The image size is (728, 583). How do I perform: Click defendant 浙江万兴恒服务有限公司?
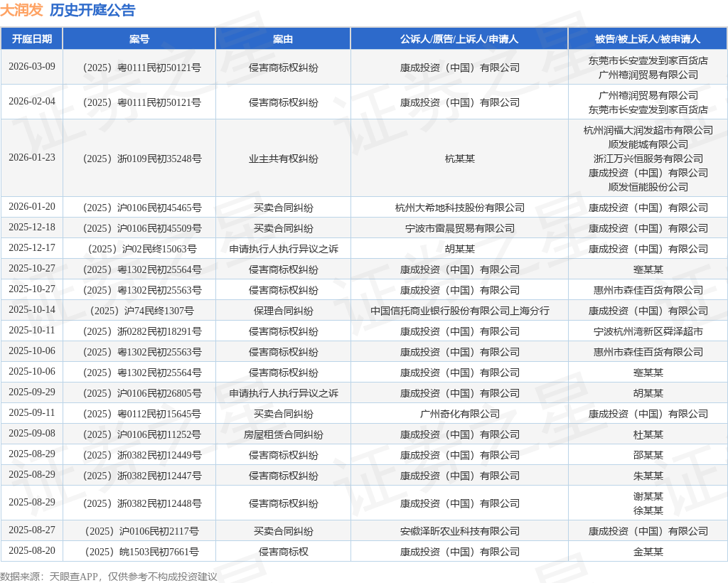pyautogui.click(x=648, y=159)
